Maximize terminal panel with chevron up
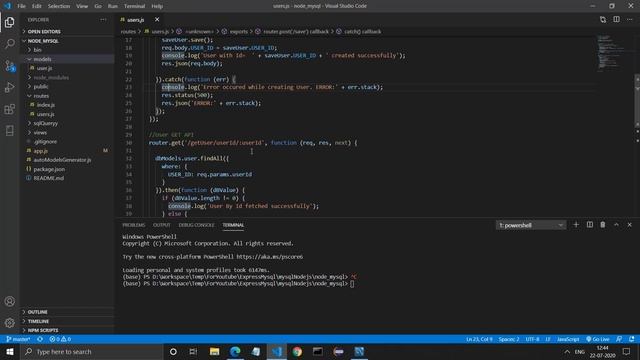640x360 pixels. click(616, 224)
